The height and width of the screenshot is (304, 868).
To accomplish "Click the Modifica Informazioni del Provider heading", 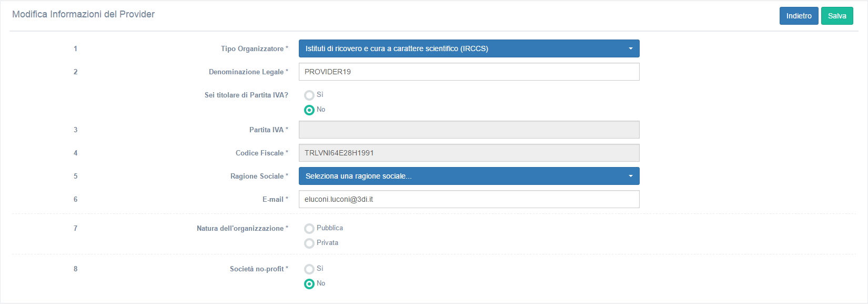I will (83, 14).
